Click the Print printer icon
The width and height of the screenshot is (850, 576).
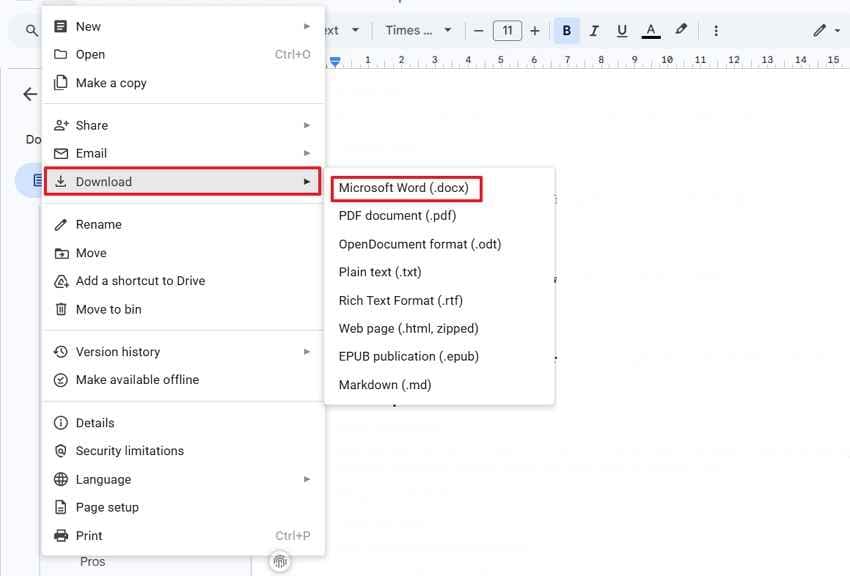coord(61,536)
